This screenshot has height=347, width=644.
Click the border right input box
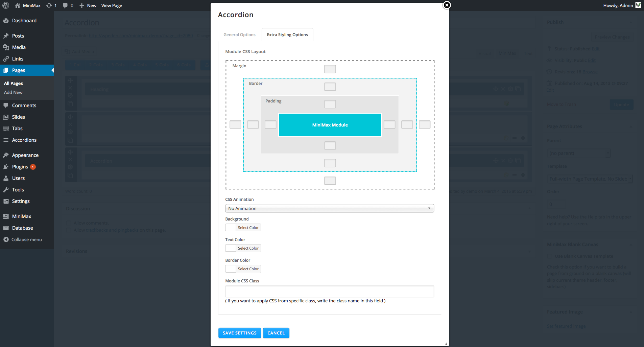click(x=407, y=124)
